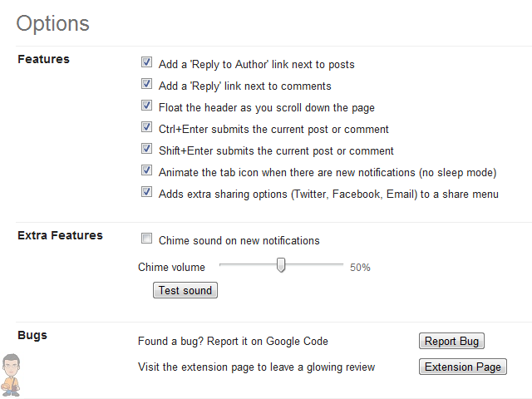Uncheck Add a 'Reply' link next to comments
The image size is (532, 399).
146,85
